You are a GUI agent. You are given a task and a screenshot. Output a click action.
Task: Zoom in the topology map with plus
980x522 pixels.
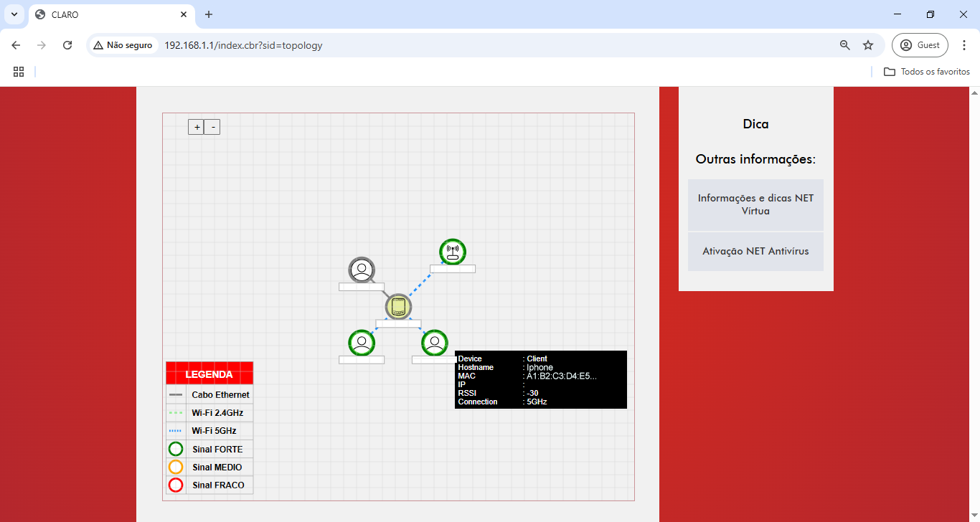(197, 127)
